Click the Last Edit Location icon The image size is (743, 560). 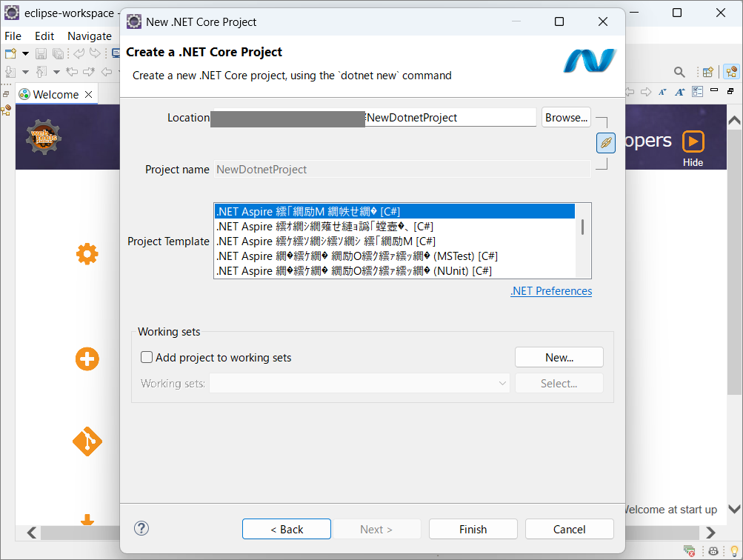click(72, 72)
